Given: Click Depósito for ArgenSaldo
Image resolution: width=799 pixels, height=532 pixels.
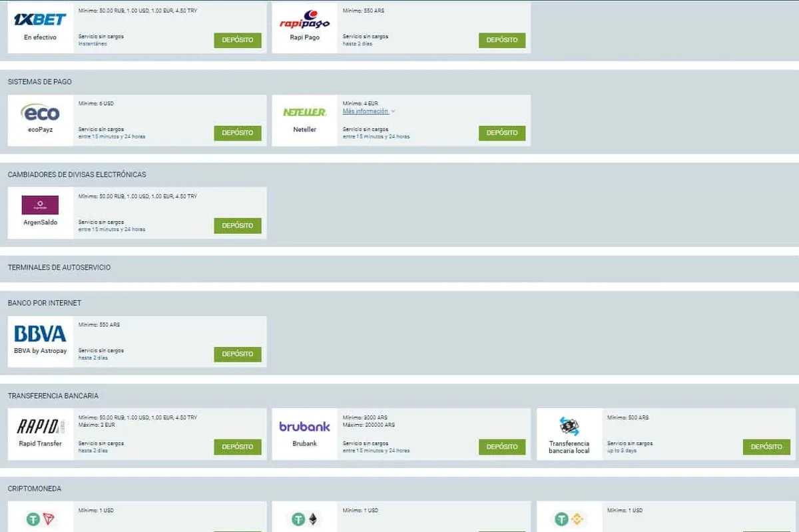Looking at the screenshot, I should tap(238, 225).
